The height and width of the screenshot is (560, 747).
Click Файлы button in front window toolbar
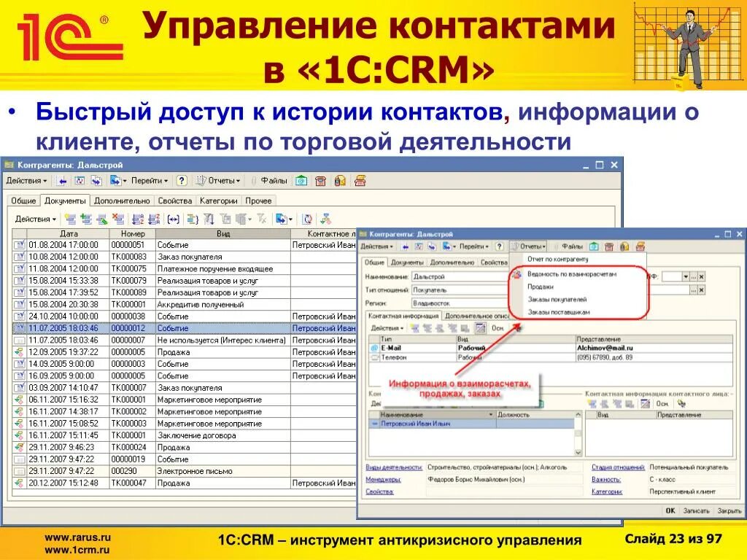point(572,246)
